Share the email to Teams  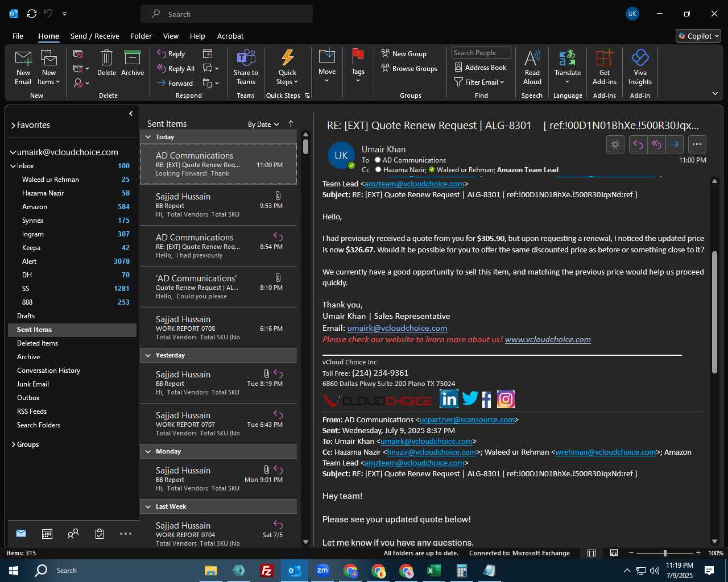tap(246, 67)
